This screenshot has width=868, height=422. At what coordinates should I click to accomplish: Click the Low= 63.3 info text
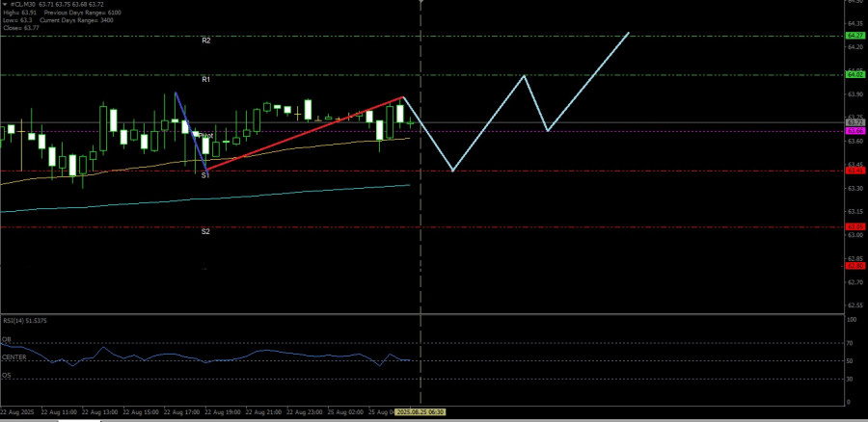coord(16,19)
